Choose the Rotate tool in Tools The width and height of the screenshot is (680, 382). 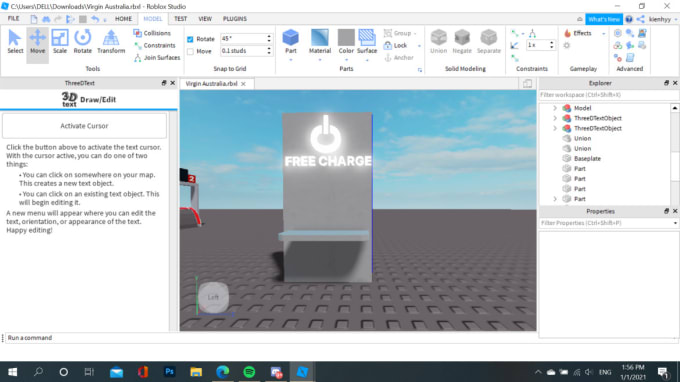coord(82,42)
